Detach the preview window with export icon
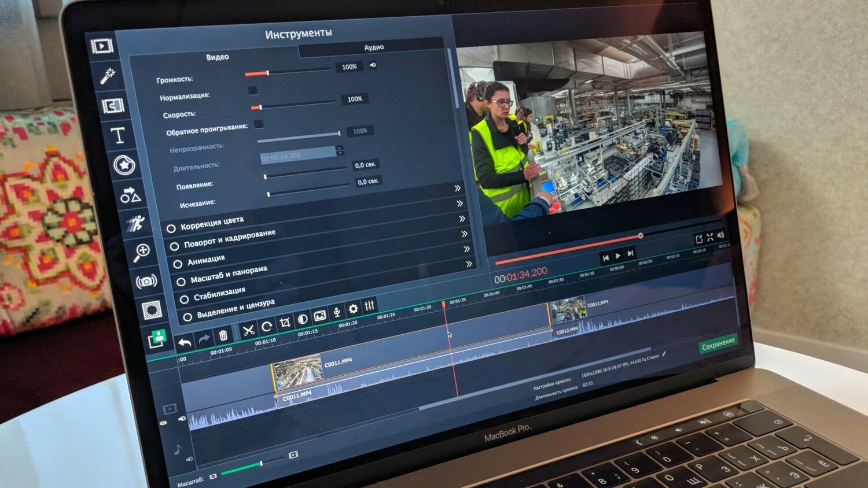 [x=698, y=239]
